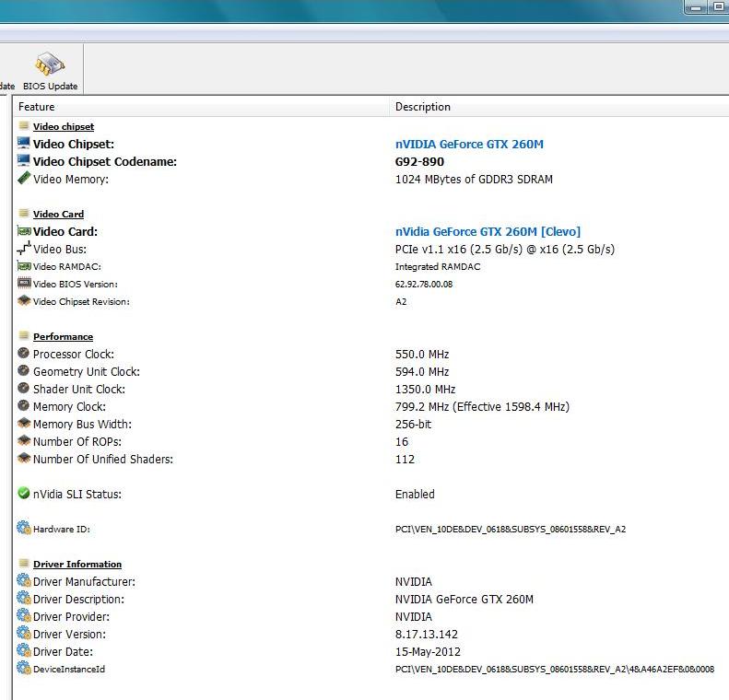Open the nVIDIA GeForce GTX 260M link

click(469, 145)
